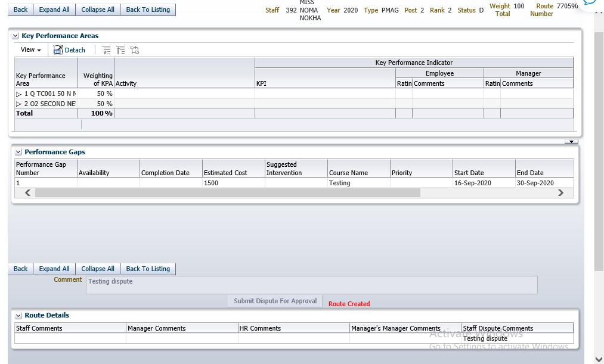Click the 'Go to top' hierarchy toolbar icon
The image size is (604, 364).
click(120, 50)
